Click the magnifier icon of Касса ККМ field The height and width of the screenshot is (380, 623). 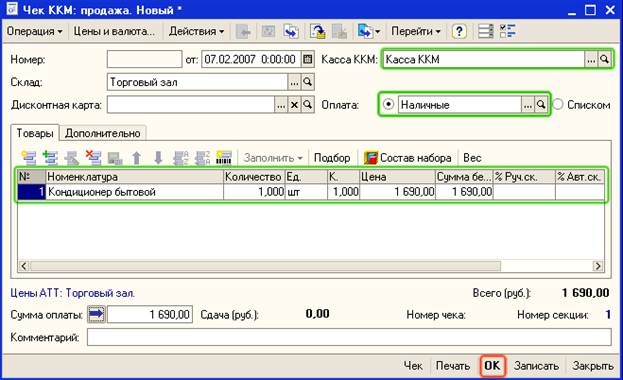point(604,59)
